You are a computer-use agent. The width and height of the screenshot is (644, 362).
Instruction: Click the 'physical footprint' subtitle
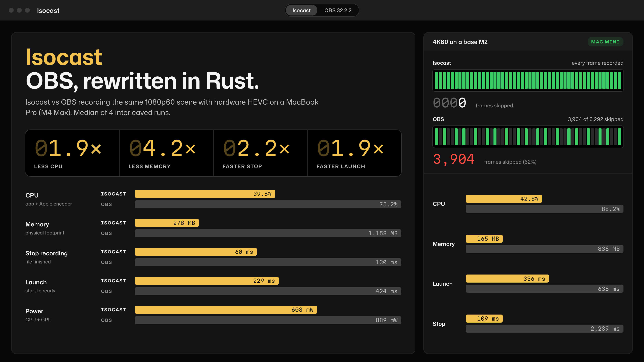[45, 233]
